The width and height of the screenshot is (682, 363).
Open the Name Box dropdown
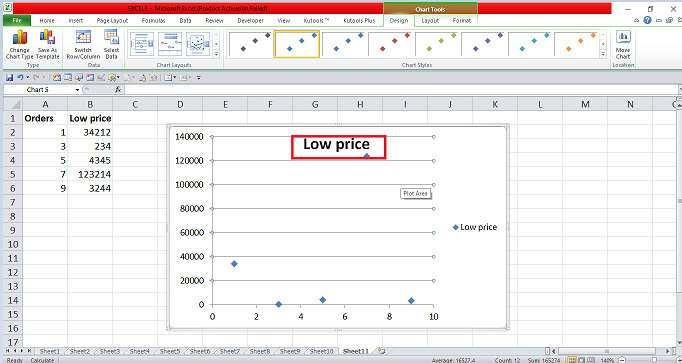pos(77,90)
